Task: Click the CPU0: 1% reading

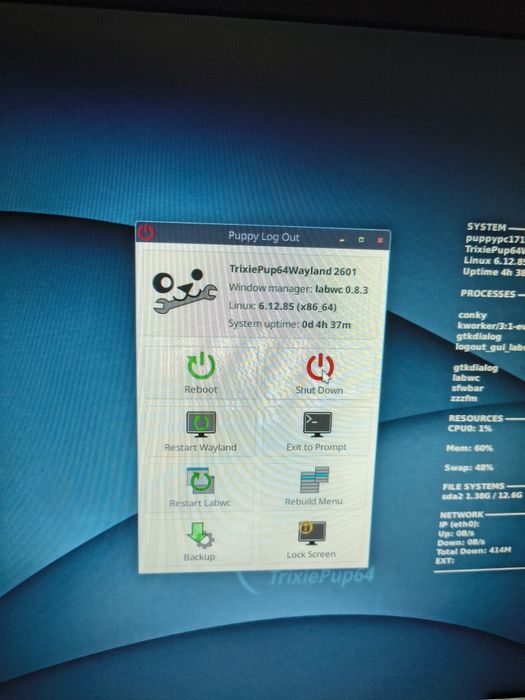Action: (x=470, y=428)
